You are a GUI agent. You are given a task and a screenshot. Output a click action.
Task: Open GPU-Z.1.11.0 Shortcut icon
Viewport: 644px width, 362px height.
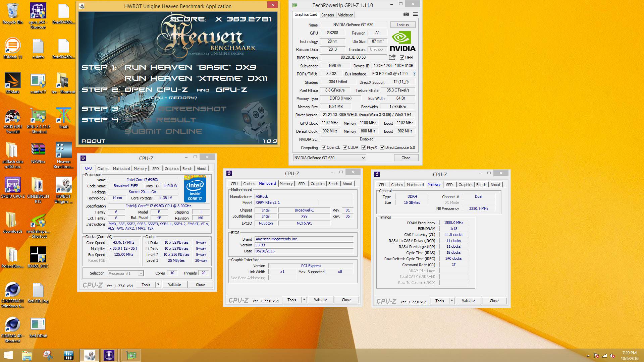pyautogui.click(x=38, y=121)
